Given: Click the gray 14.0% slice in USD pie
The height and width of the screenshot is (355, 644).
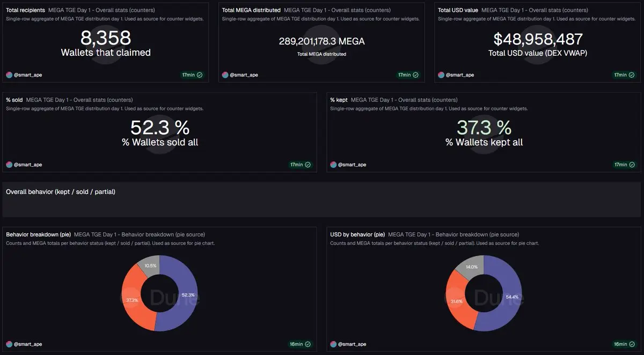Looking at the screenshot, I should 472,267.
